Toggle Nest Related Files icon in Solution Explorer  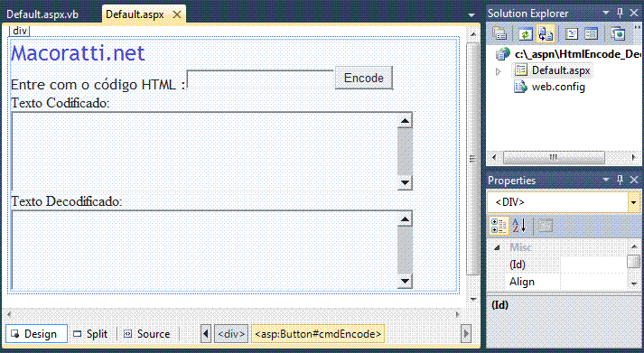(x=546, y=33)
